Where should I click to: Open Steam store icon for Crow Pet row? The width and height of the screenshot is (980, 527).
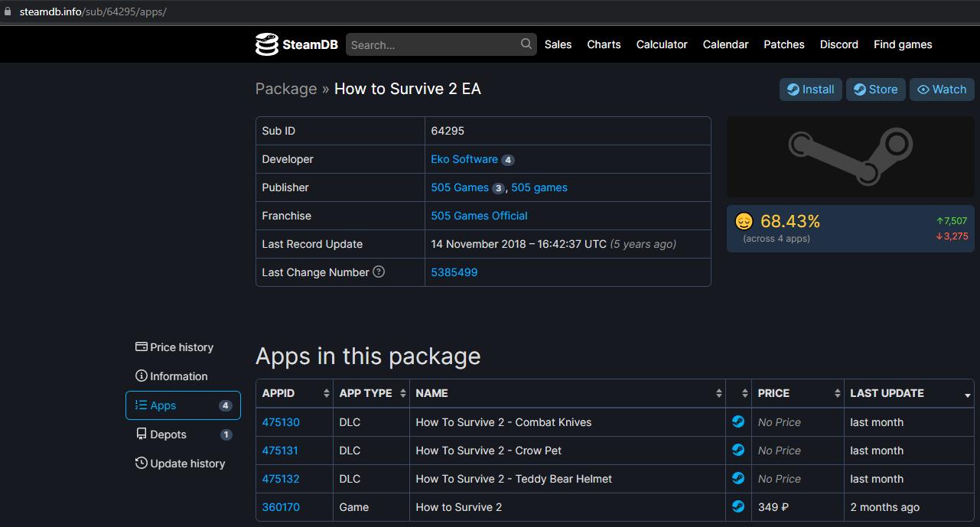[x=738, y=450]
